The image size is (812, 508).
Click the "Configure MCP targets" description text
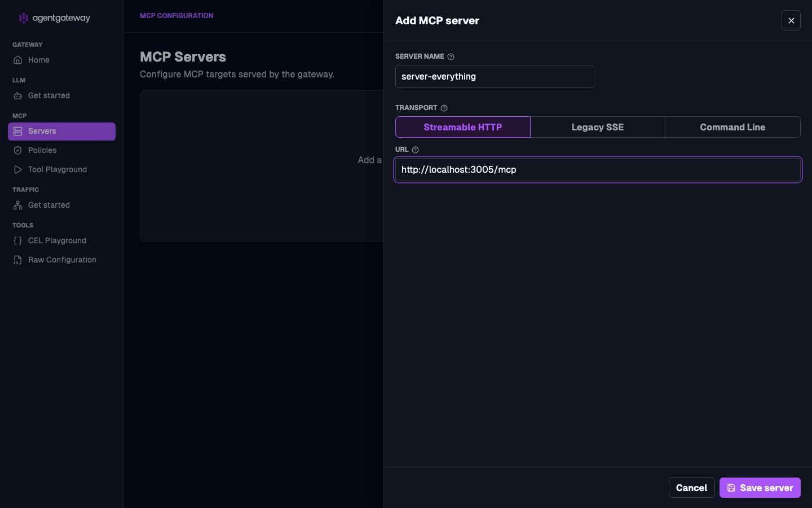pos(237,74)
